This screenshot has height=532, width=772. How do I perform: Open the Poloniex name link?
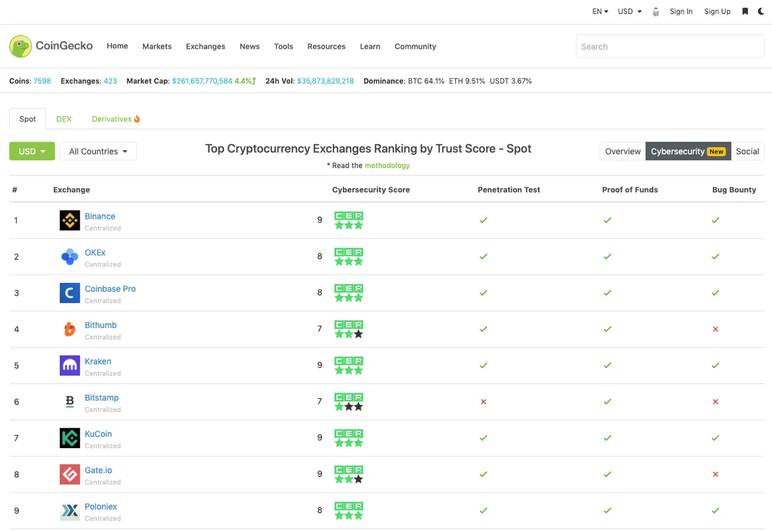(101, 507)
